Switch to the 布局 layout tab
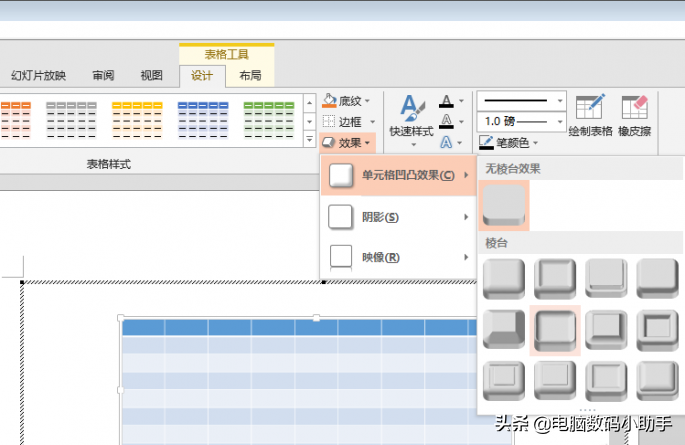 (250, 76)
